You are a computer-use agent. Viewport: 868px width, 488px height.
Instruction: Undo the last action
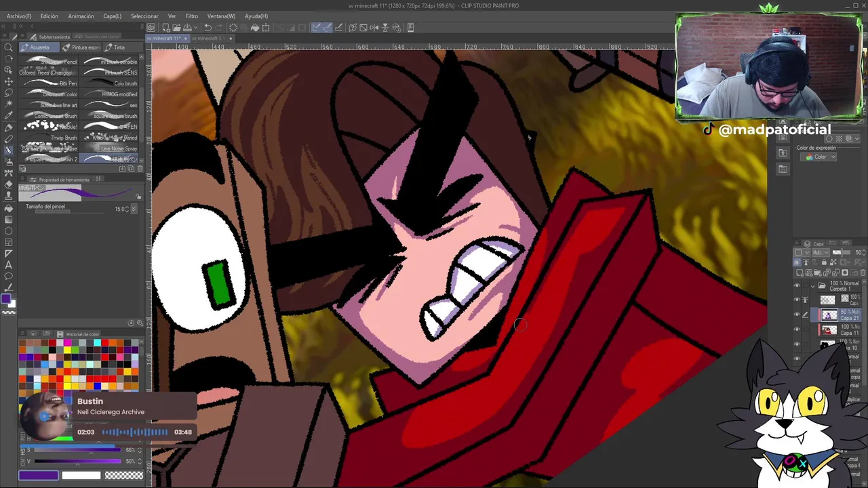pyautogui.click(x=208, y=28)
